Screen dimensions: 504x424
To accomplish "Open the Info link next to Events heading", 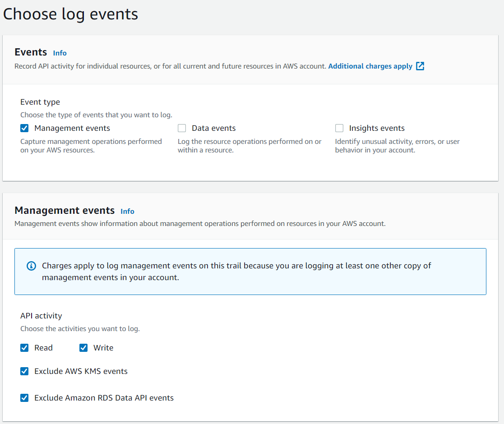I will click(60, 53).
